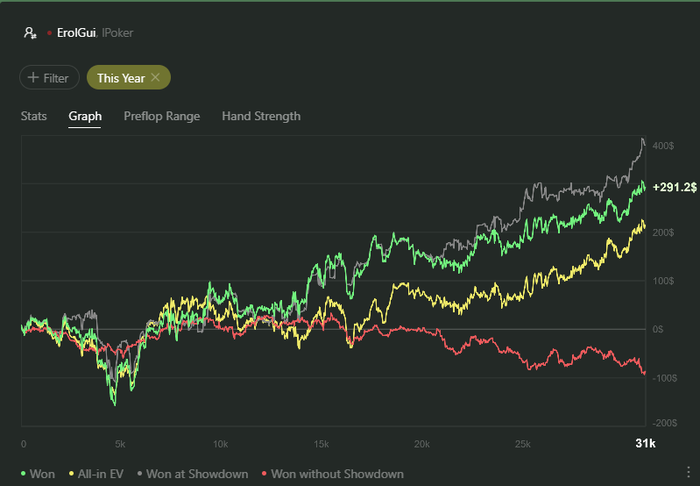The height and width of the screenshot is (486, 700).
Task: Click the 400$ y-axis label
Action: (x=661, y=147)
